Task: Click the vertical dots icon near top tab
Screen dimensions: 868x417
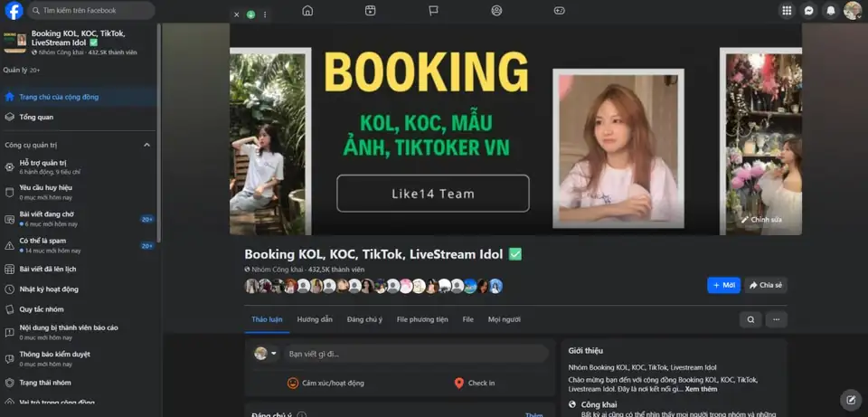Action: pos(265,14)
